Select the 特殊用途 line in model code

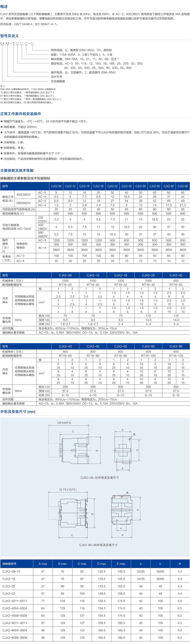(x=81, y=50)
